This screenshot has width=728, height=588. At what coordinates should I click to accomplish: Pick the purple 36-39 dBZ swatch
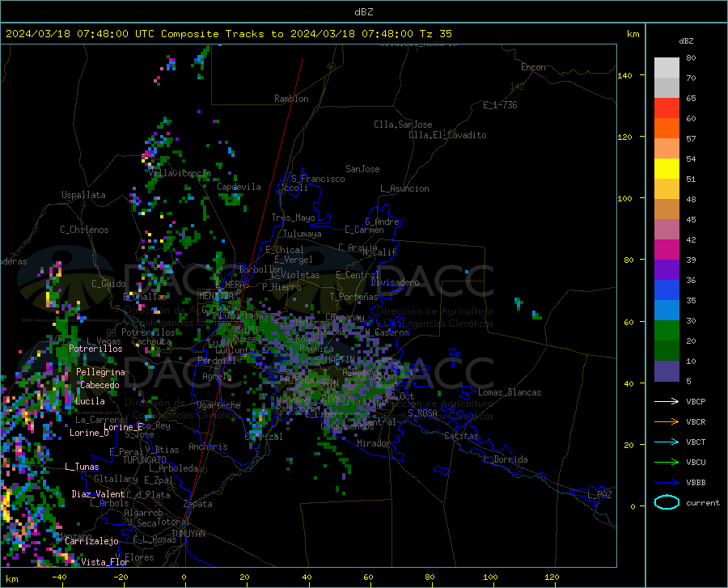667,269
